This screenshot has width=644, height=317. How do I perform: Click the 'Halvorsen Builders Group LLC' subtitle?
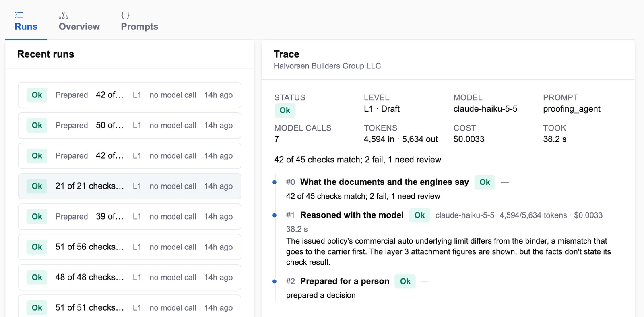click(327, 66)
